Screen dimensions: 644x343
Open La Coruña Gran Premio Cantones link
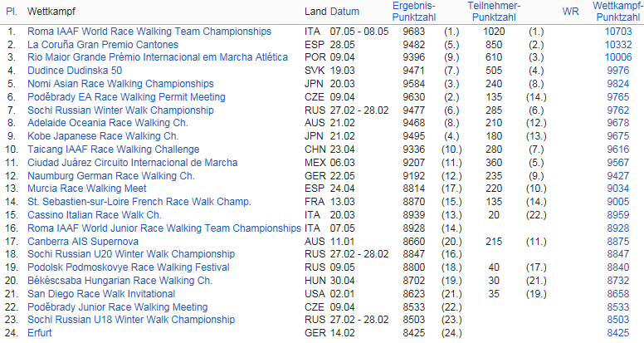point(103,45)
